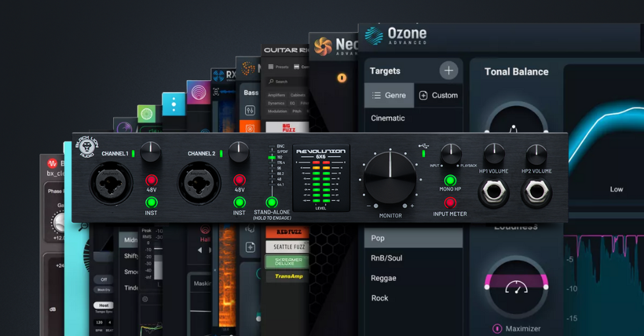Select the RnB/Soul genre target

click(x=414, y=258)
